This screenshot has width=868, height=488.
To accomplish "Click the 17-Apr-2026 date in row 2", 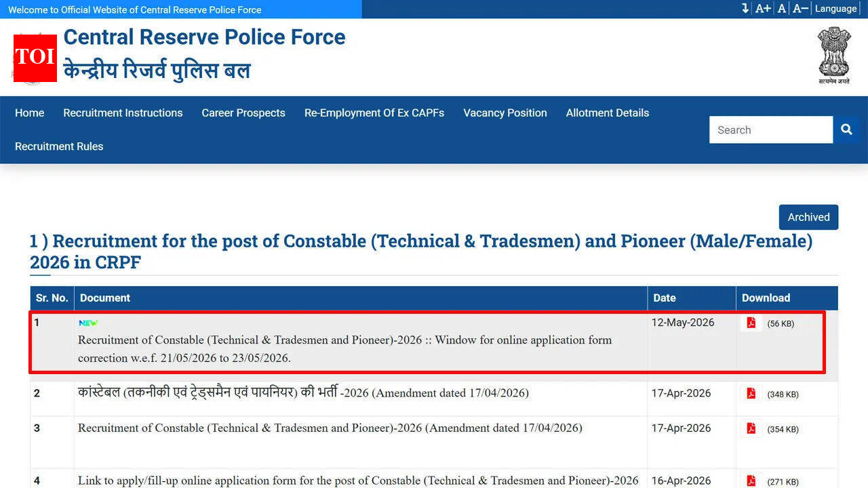I will click(x=682, y=392).
